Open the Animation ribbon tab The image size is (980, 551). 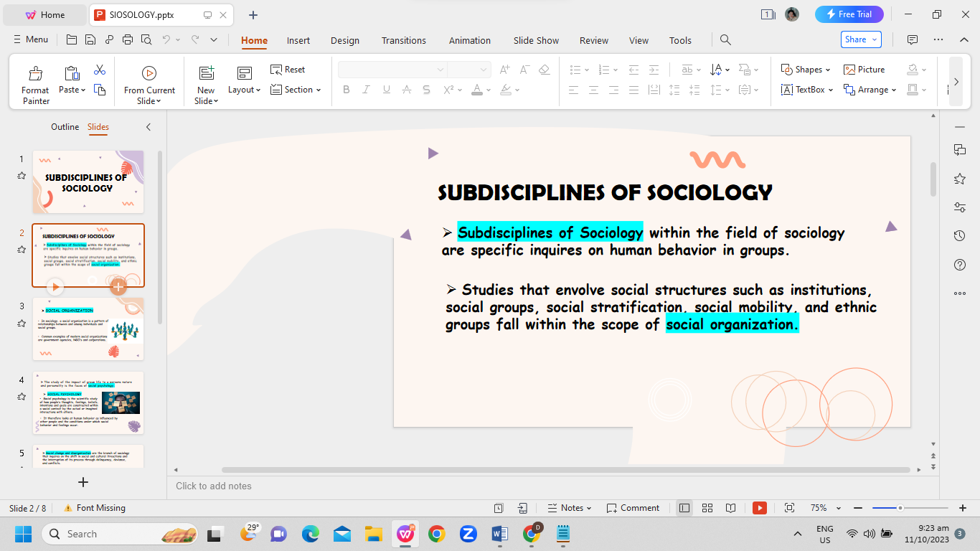tap(470, 40)
